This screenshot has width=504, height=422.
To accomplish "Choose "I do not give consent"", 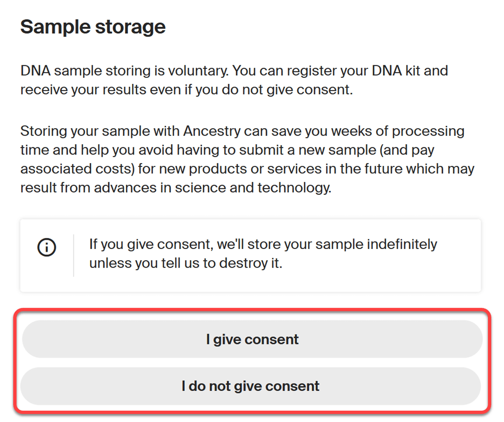I will tap(251, 386).
